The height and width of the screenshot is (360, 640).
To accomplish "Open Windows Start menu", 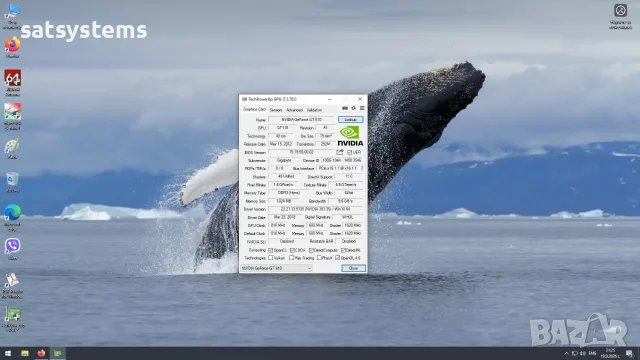I will click(x=8, y=353).
